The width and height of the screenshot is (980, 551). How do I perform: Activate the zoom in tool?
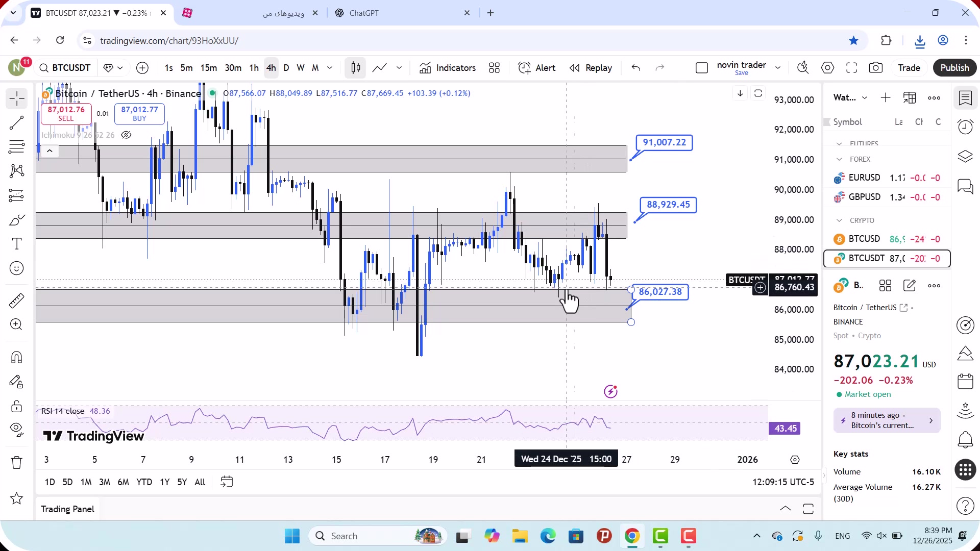coord(17,324)
